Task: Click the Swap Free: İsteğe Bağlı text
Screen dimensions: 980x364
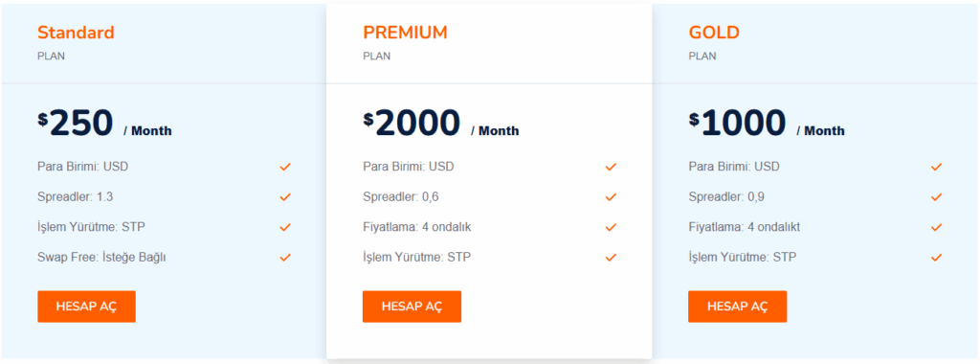Action: click(x=101, y=257)
